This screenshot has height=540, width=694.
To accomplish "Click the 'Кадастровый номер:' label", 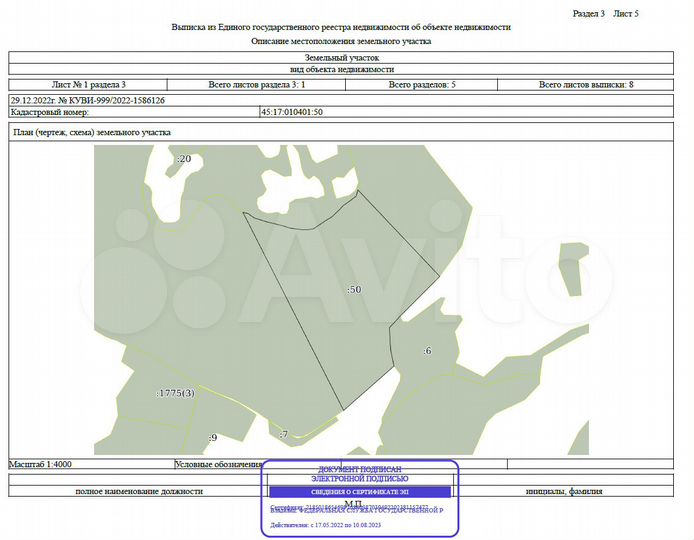I will point(50,112).
